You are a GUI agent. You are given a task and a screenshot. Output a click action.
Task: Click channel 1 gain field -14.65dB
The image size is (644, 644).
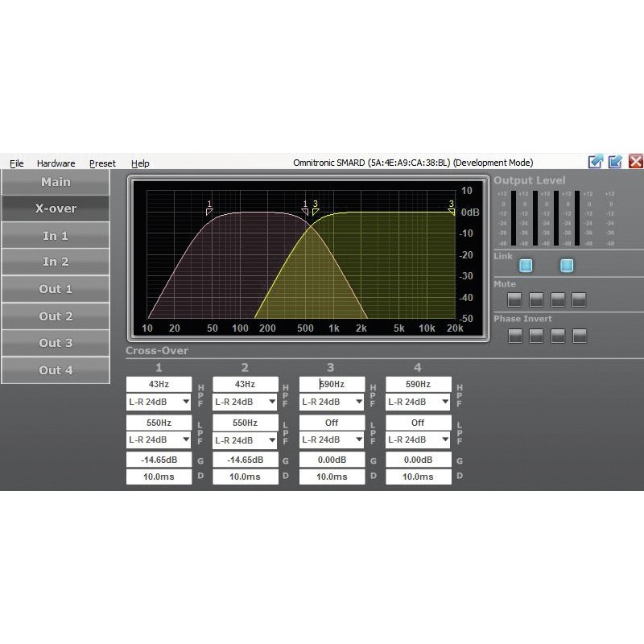tap(159, 460)
